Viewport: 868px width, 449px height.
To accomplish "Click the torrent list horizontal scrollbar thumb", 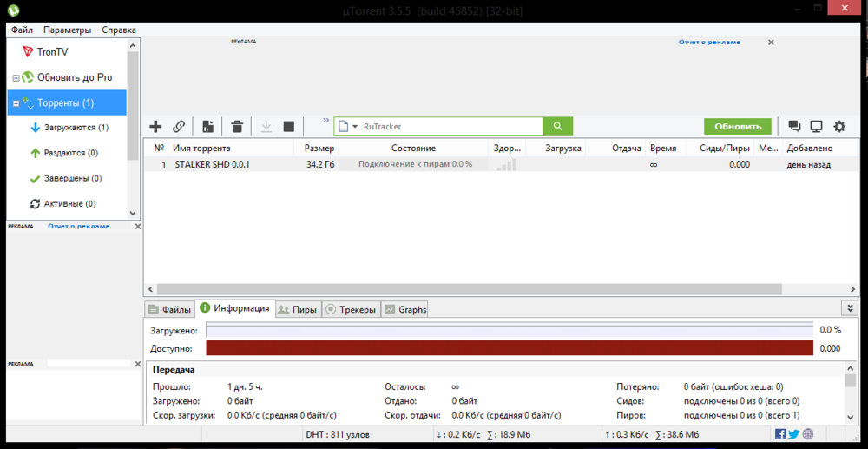I will (469, 289).
